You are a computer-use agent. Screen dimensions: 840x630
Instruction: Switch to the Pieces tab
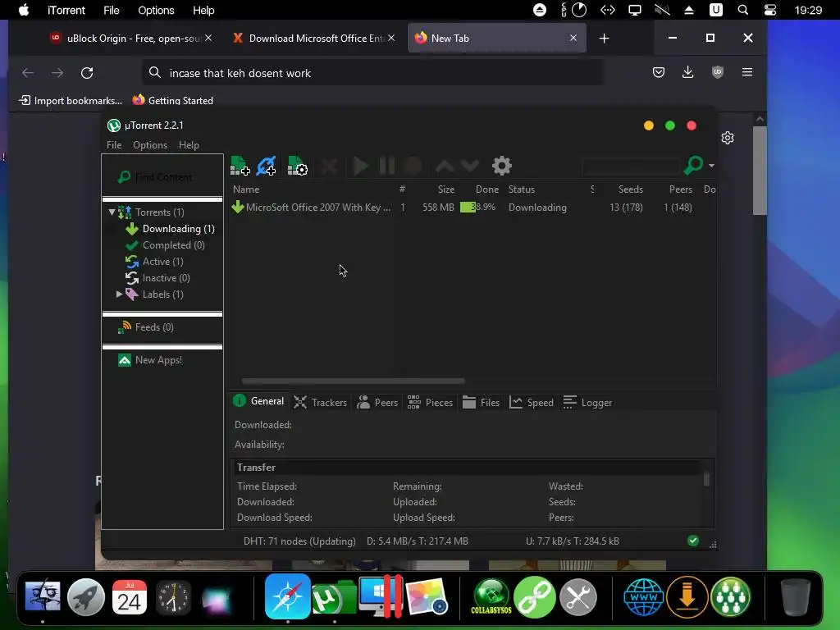(430, 402)
